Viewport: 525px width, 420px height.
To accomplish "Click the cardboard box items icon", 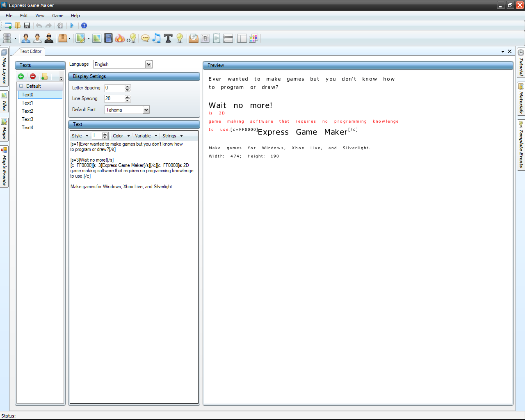I will pyautogui.click(x=62, y=38).
